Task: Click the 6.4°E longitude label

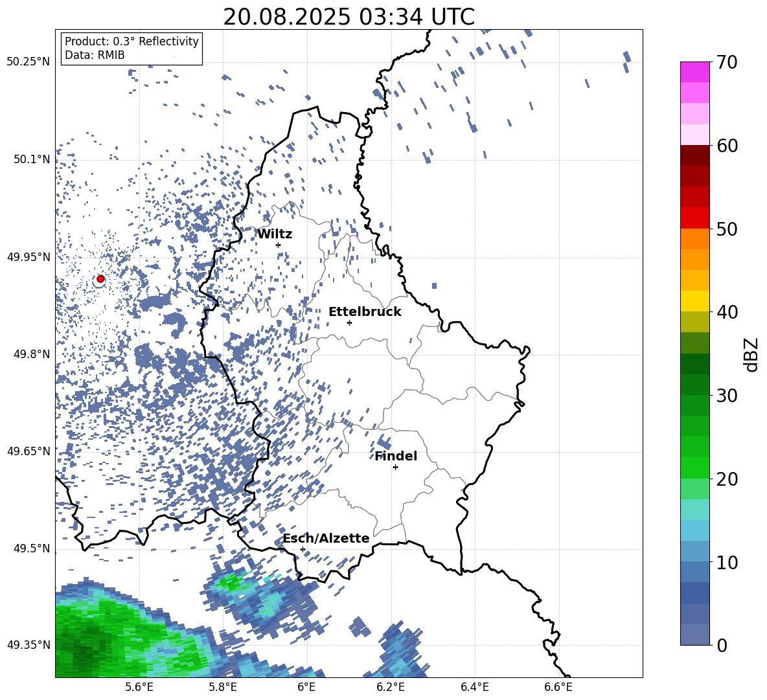Action: pyautogui.click(x=474, y=687)
